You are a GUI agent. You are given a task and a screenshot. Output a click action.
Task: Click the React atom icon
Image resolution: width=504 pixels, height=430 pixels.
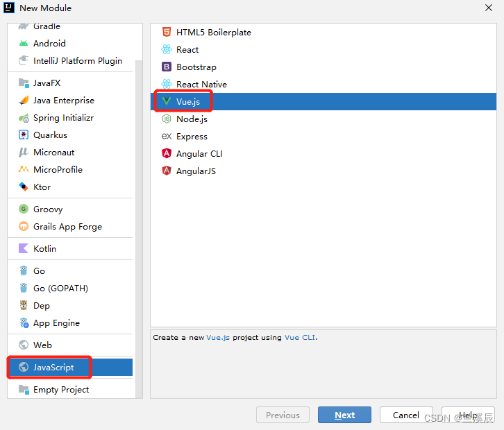click(x=167, y=49)
